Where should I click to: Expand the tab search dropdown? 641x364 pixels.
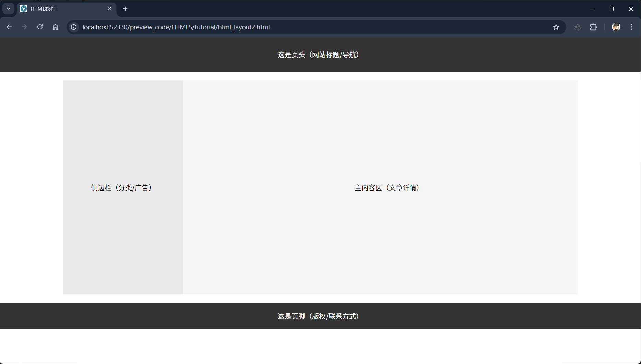(x=9, y=9)
